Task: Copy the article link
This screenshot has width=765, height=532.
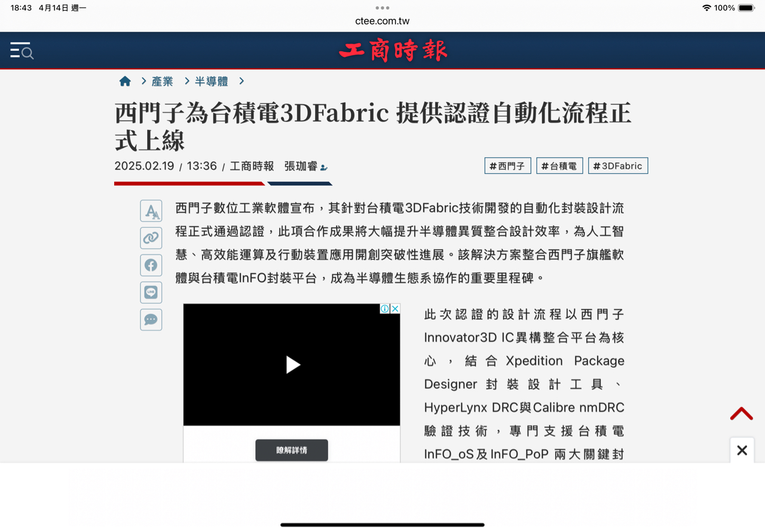Action: click(x=151, y=238)
